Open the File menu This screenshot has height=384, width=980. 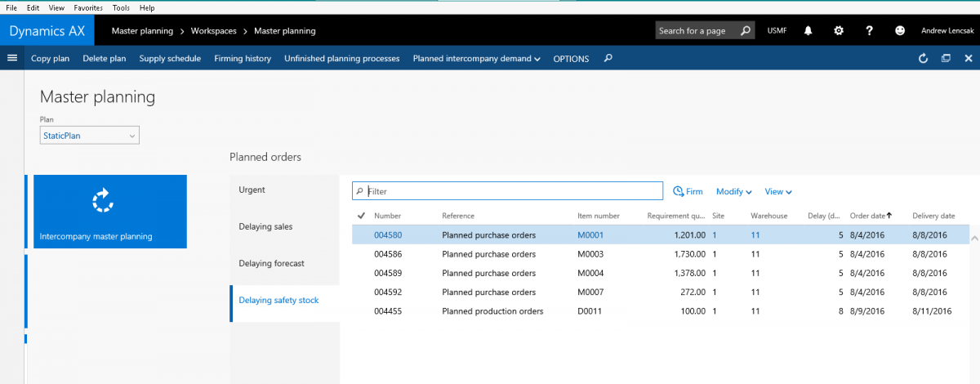coord(11,7)
